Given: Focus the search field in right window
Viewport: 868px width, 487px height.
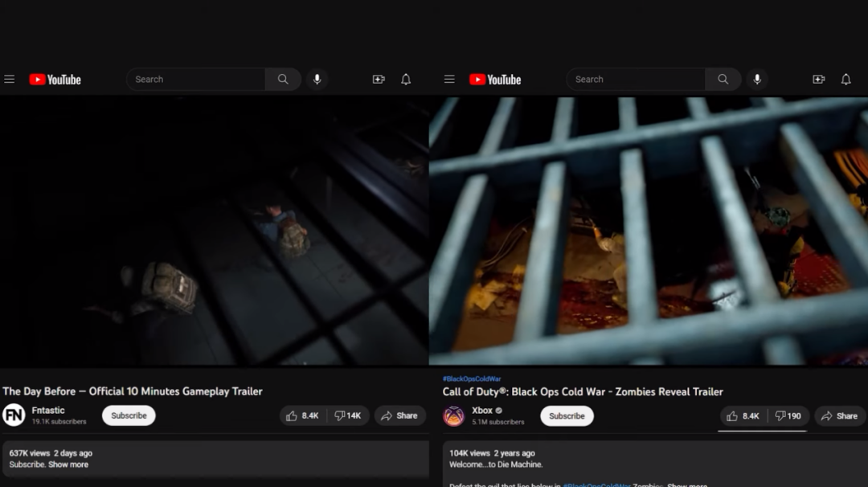Looking at the screenshot, I should click(636, 79).
